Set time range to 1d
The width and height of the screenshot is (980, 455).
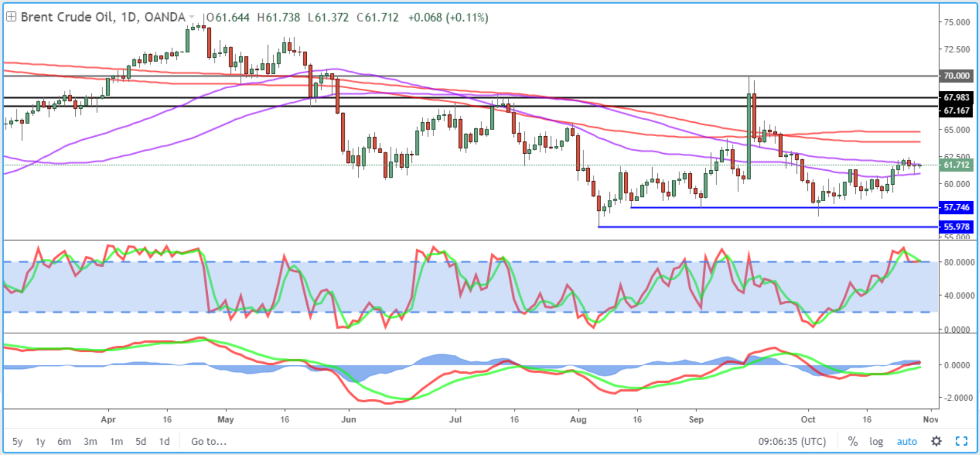(164, 442)
